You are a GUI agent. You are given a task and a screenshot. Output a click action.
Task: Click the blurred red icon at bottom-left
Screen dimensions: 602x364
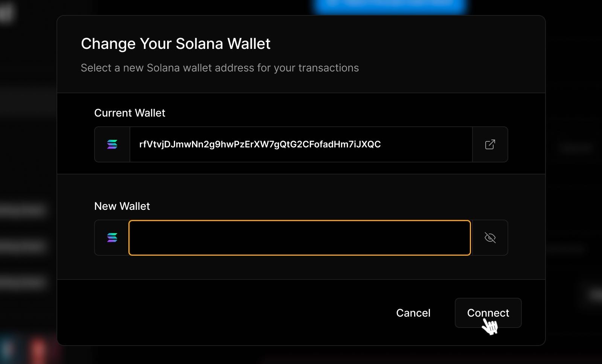click(38, 349)
